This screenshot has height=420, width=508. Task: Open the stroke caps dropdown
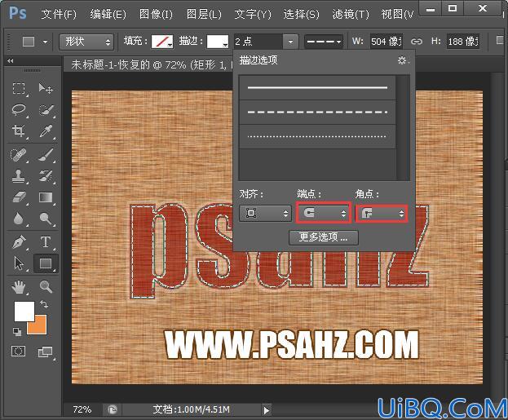click(x=324, y=213)
